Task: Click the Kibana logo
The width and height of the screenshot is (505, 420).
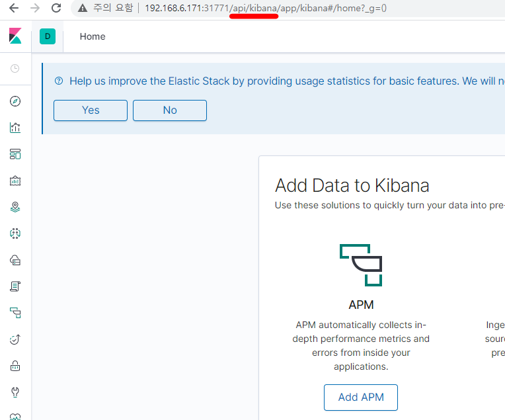Action: point(15,36)
